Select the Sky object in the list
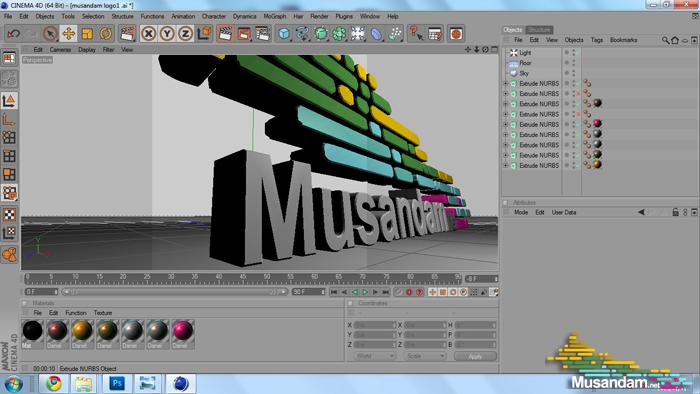The width and height of the screenshot is (700, 394). [524, 73]
